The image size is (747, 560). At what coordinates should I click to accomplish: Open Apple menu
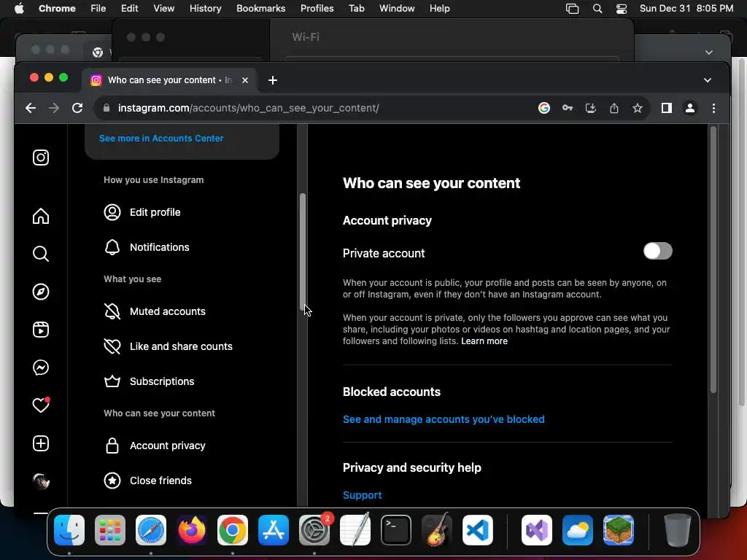pos(19,8)
